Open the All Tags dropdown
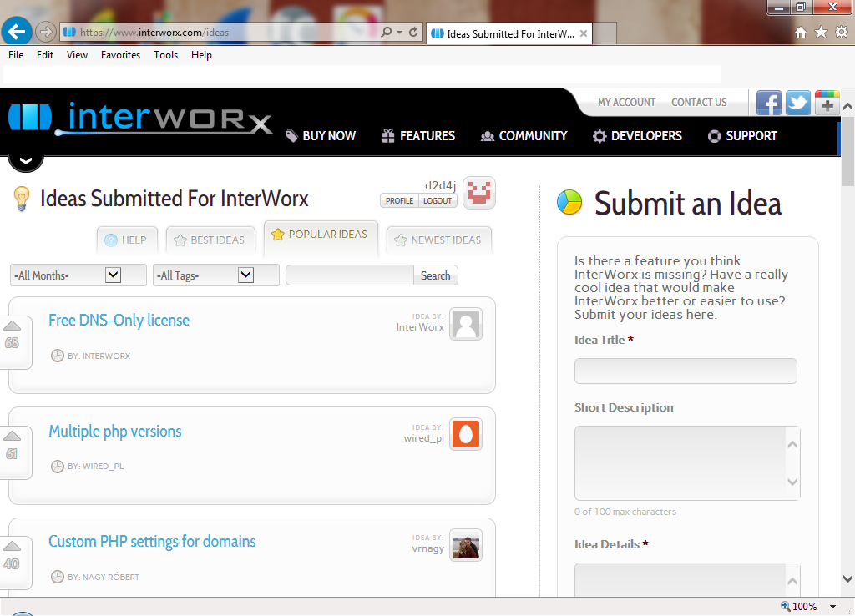 click(216, 275)
